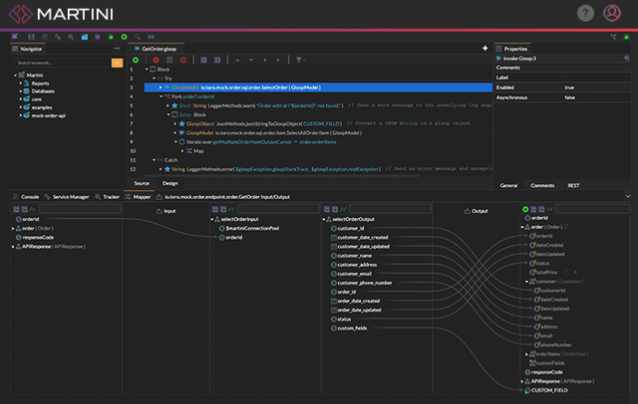Open the REST properties tab

[x=575, y=185]
